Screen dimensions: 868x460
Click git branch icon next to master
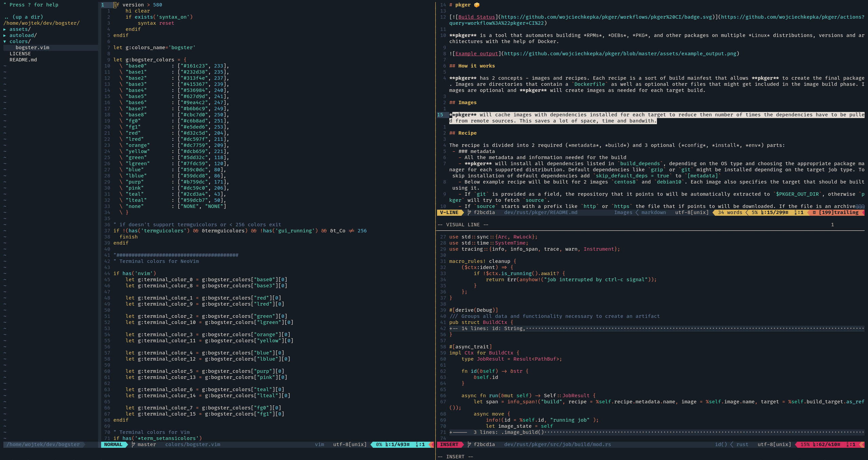point(133,444)
